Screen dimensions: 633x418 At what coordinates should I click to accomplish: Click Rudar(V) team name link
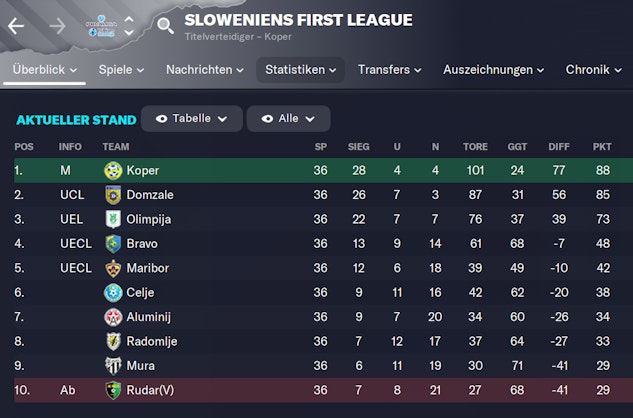point(151,390)
